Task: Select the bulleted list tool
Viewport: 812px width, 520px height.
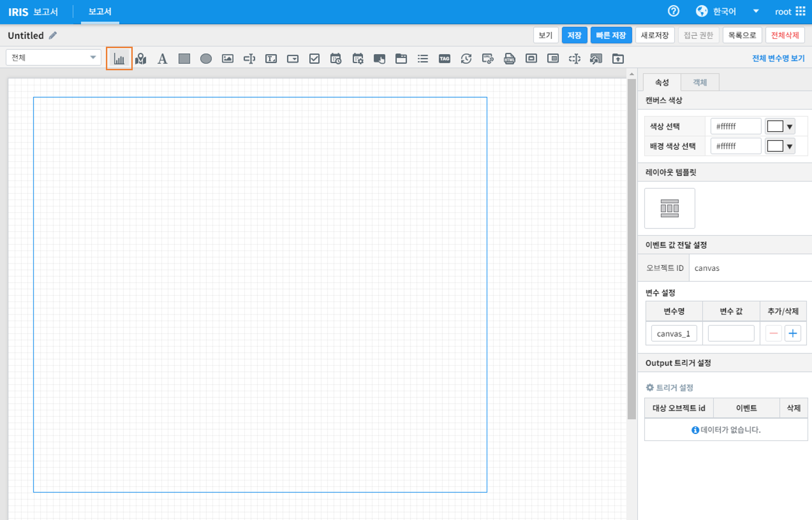Action: tap(423, 59)
